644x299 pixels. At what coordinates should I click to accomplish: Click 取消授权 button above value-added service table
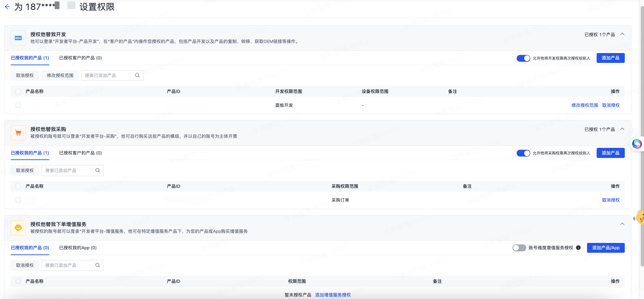coord(25,265)
